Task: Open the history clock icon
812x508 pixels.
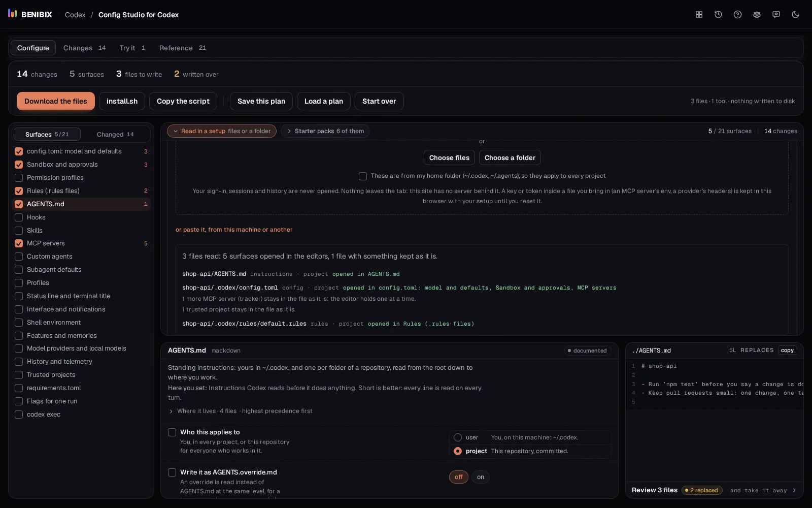Action: 718,15
